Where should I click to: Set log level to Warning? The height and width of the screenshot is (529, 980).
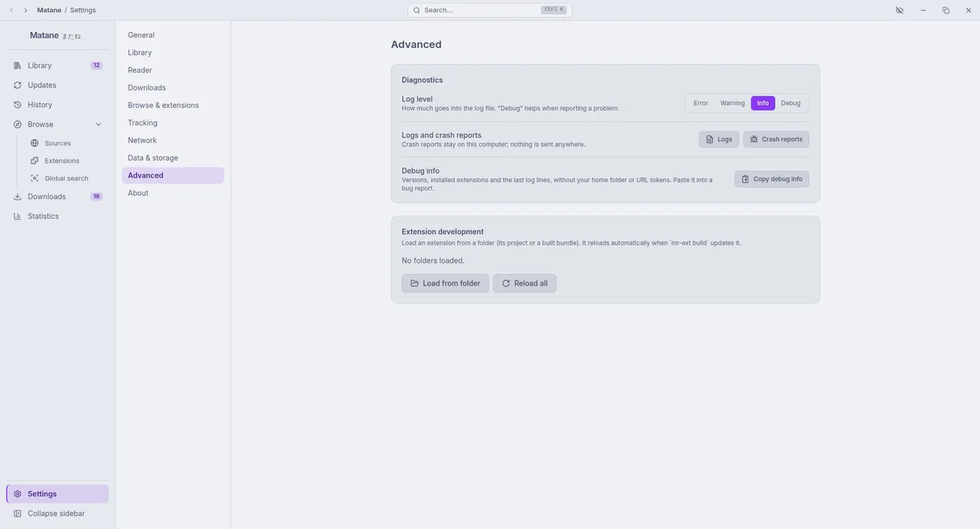pos(733,103)
